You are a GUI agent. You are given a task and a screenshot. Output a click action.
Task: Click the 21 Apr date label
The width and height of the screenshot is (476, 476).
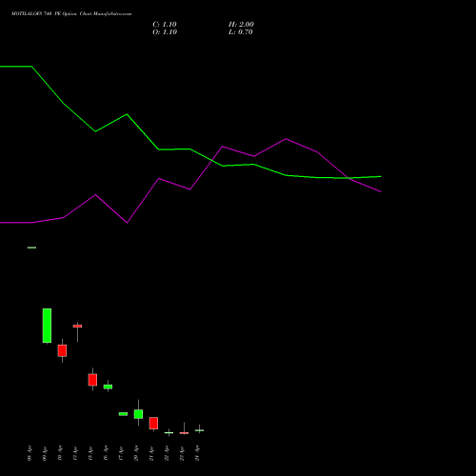tap(151, 453)
